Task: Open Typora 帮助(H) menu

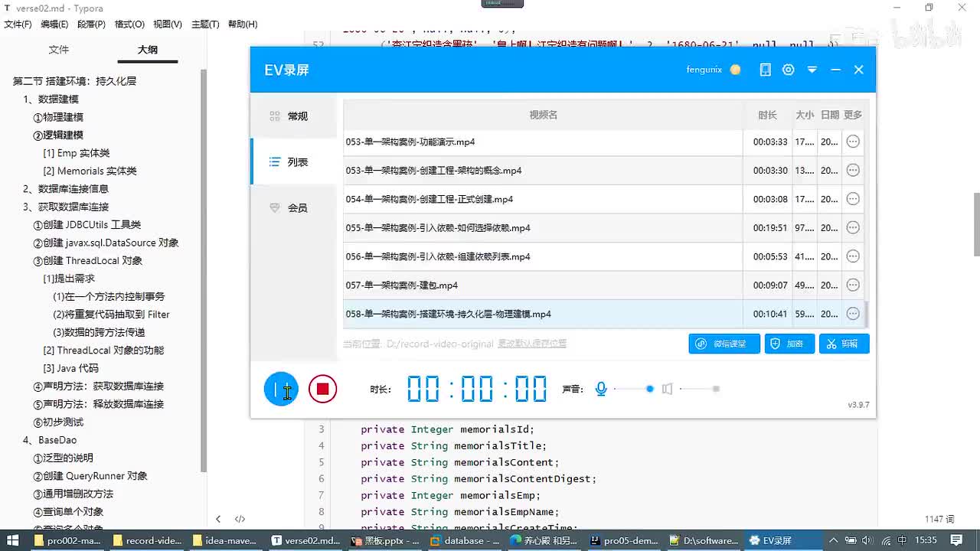Action: (x=243, y=24)
